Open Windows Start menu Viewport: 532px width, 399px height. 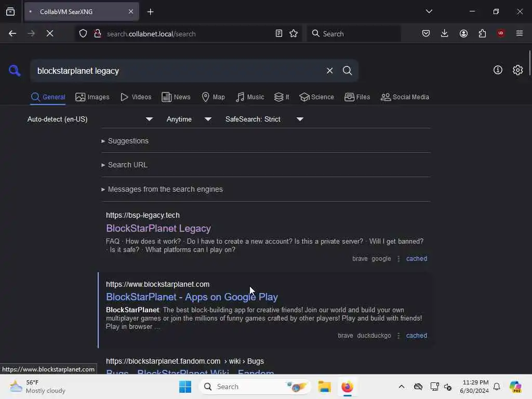click(x=185, y=387)
